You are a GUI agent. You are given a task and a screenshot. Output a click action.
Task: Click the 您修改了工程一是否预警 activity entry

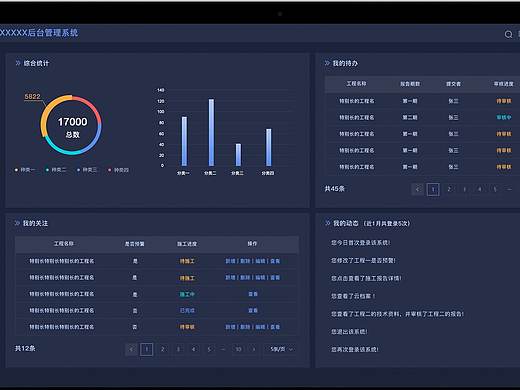coord(363,260)
